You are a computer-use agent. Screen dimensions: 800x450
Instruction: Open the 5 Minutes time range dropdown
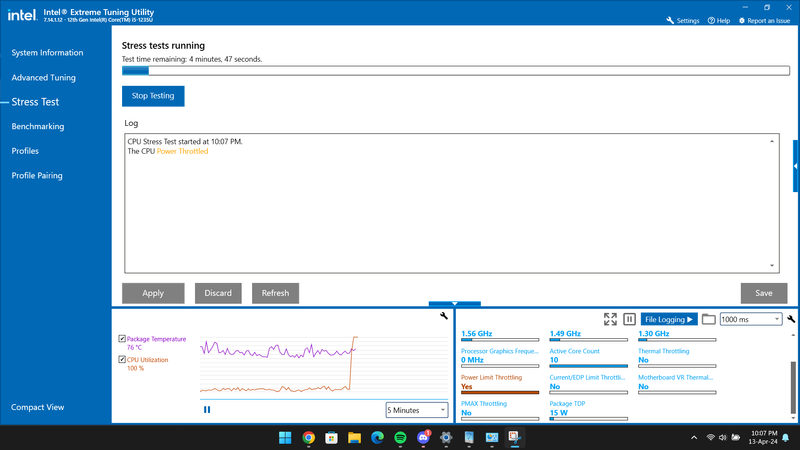(417, 410)
